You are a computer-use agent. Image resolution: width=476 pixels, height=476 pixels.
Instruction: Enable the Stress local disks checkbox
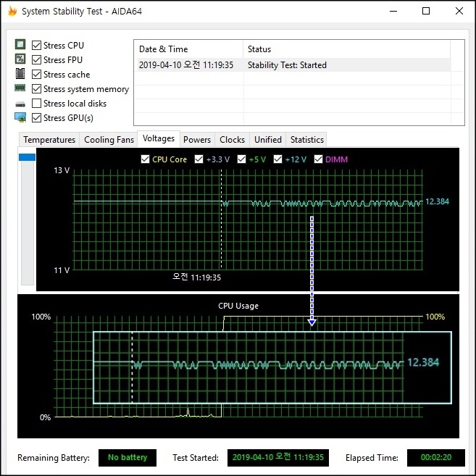click(36, 103)
